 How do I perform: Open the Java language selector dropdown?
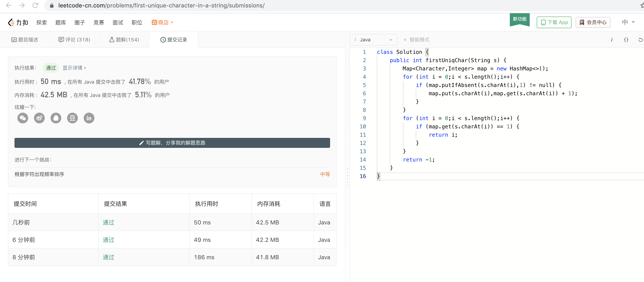[373, 40]
